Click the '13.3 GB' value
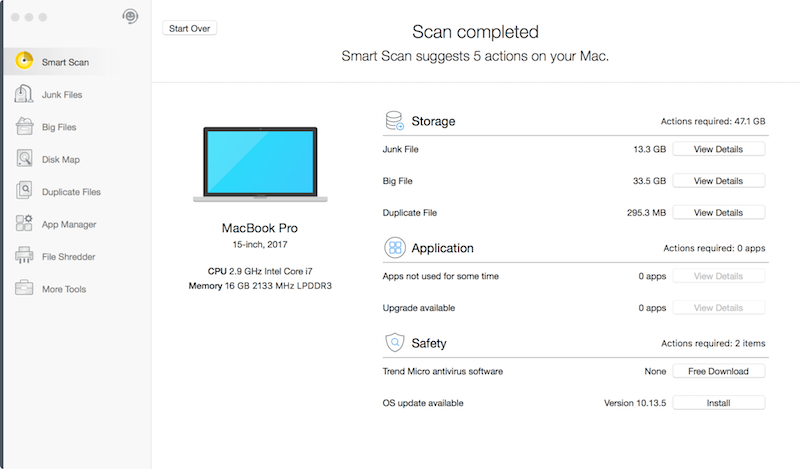The height and width of the screenshot is (469, 800). (649, 149)
